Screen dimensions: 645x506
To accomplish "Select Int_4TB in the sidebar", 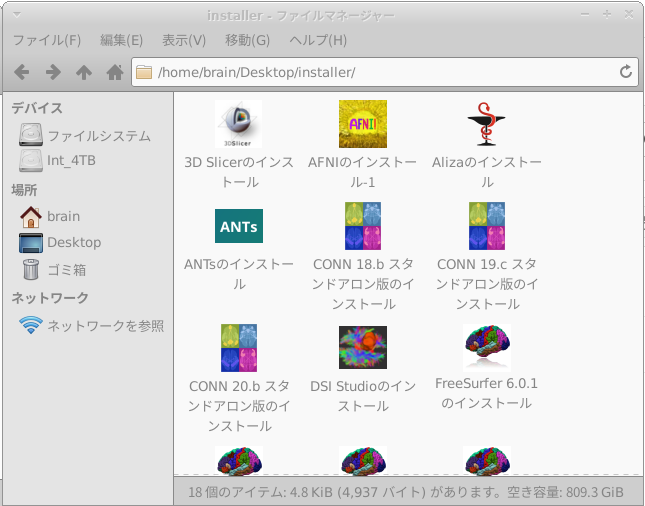I will click(x=71, y=160).
